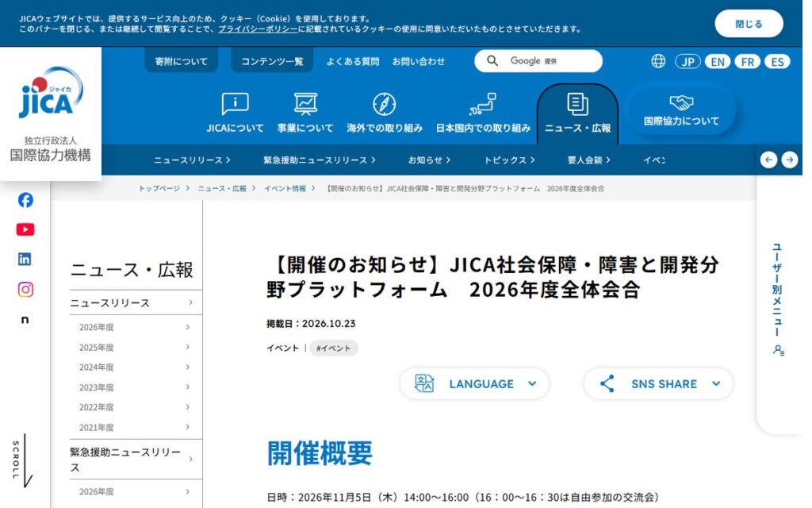Switch language to ES

tap(777, 62)
